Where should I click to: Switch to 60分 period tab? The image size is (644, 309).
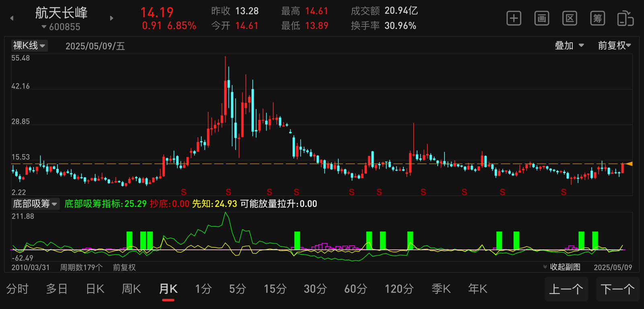pyautogui.click(x=356, y=289)
